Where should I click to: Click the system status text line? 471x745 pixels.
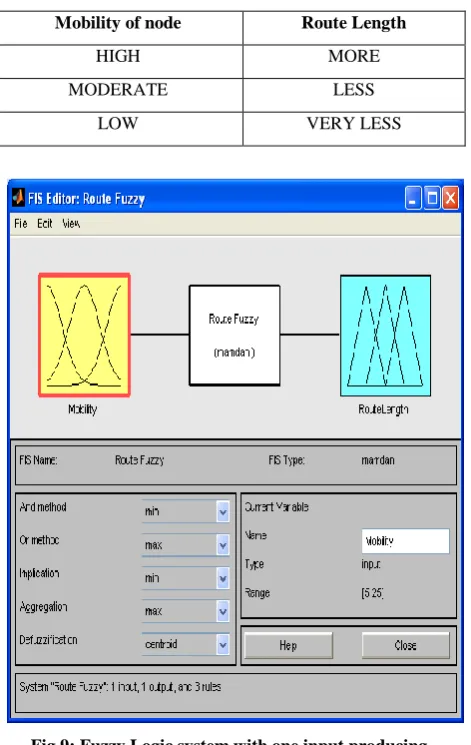[120, 687]
